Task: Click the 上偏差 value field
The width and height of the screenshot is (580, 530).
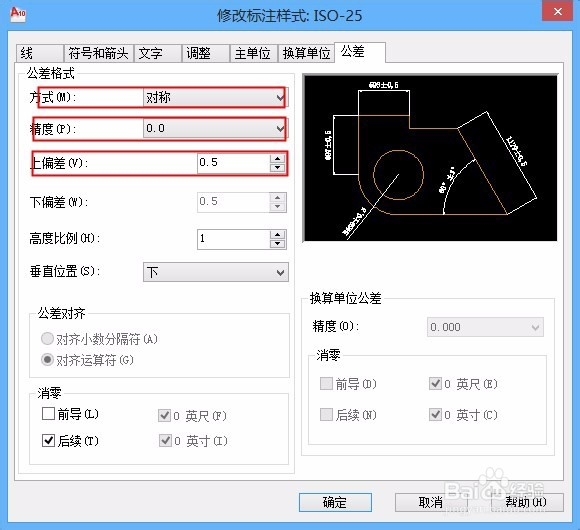Action: pos(234,163)
